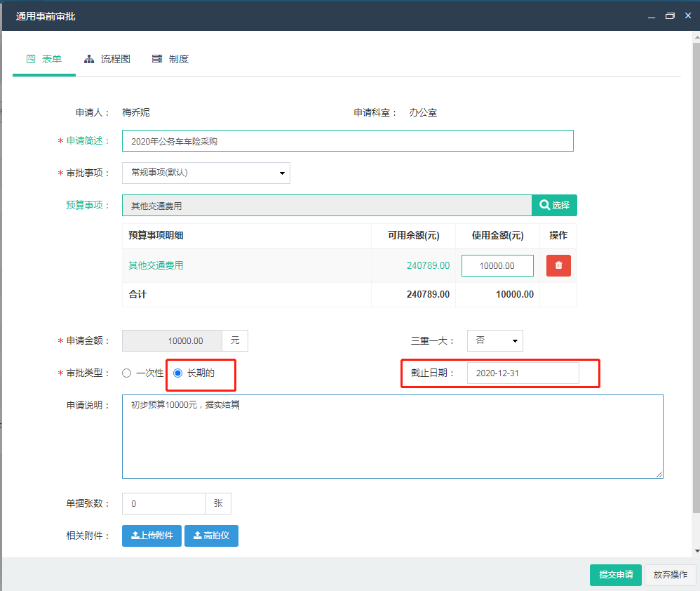
Task: Click into the 申请说明 text area
Action: [392, 437]
